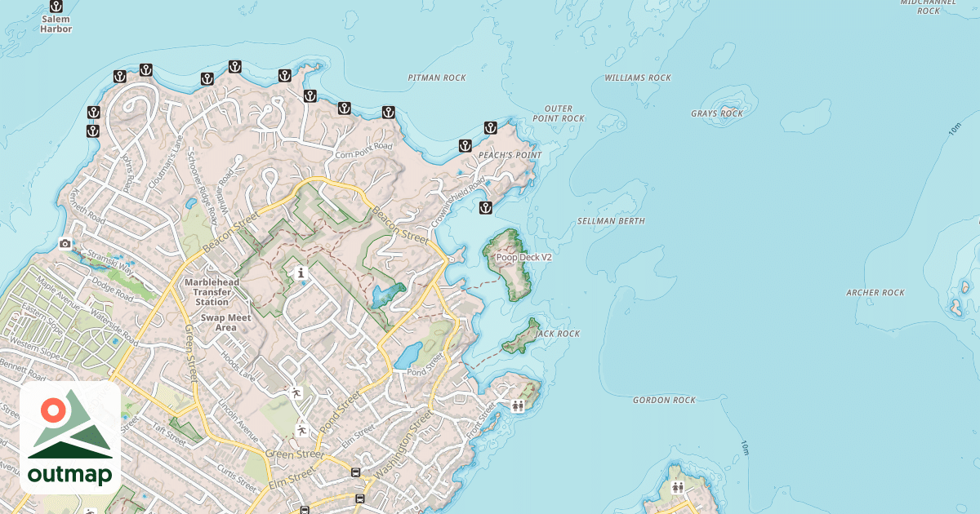Open bus stop icon at Elm and Washington Streets

pos(355,472)
